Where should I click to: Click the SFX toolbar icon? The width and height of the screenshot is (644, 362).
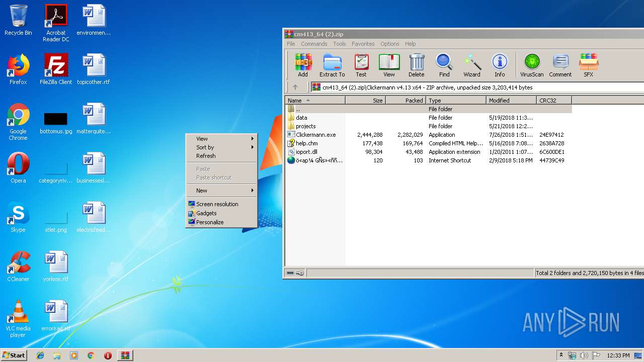tap(588, 65)
